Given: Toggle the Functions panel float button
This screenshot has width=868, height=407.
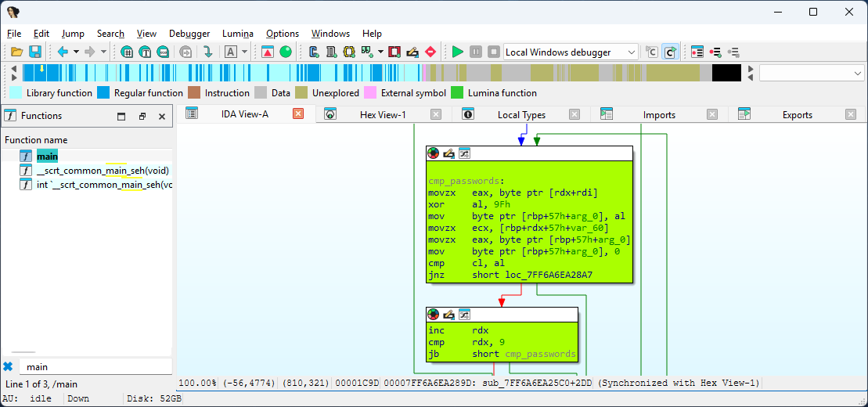Looking at the screenshot, I should 142,116.
